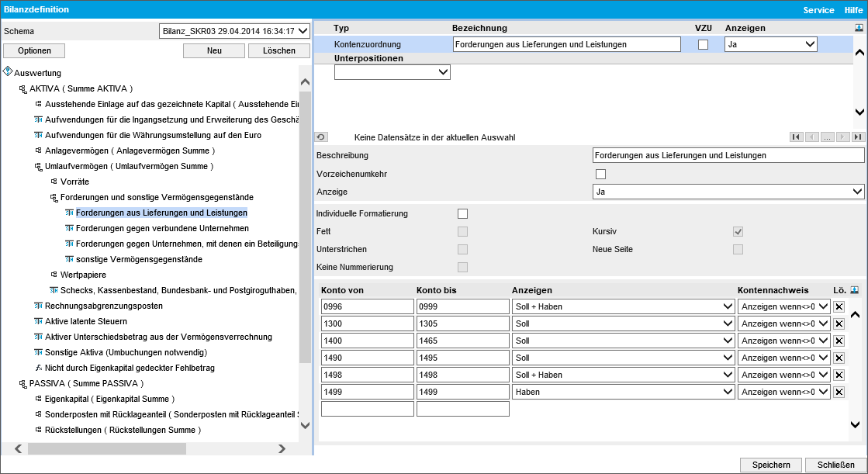The height and width of the screenshot is (474, 868).
Task: Click the Löschen button
Action: (x=279, y=50)
